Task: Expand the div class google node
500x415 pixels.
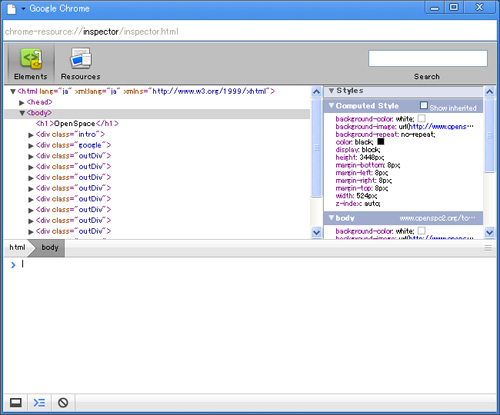Action: tap(31, 145)
